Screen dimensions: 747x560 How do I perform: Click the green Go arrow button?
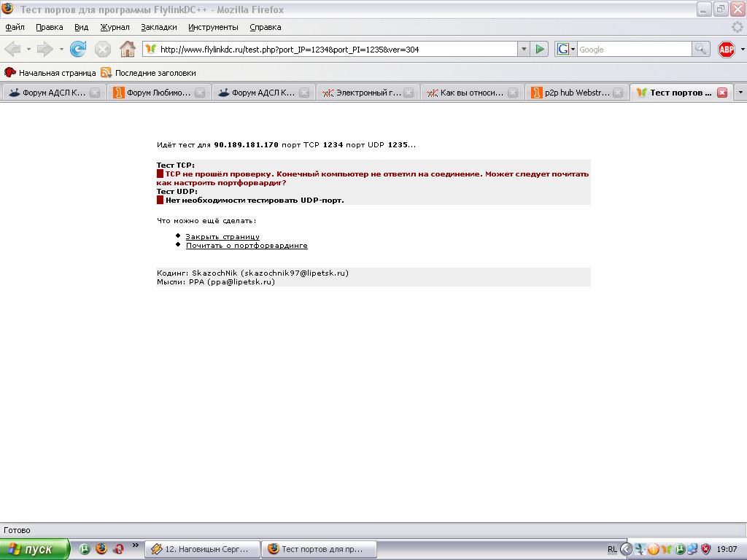[x=540, y=50]
